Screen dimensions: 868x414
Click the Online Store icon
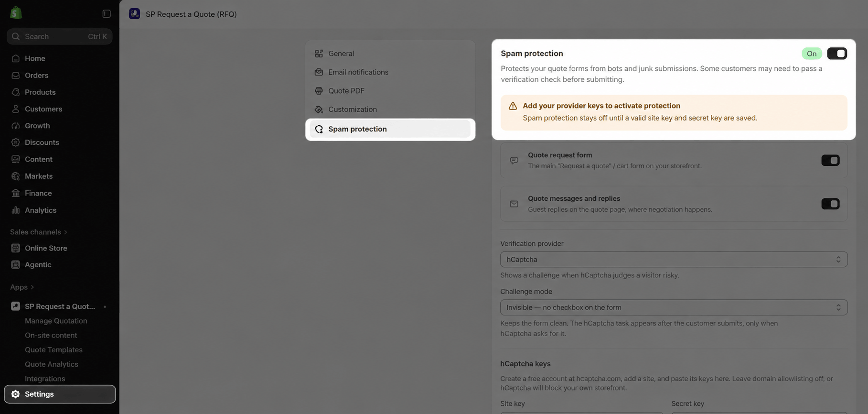pyautogui.click(x=16, y=248)
